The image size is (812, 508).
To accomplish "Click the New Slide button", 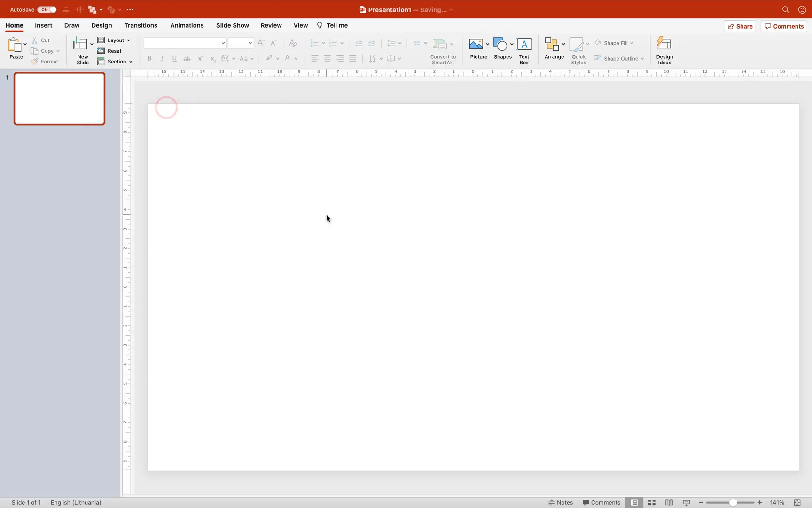I will point(82,49).
